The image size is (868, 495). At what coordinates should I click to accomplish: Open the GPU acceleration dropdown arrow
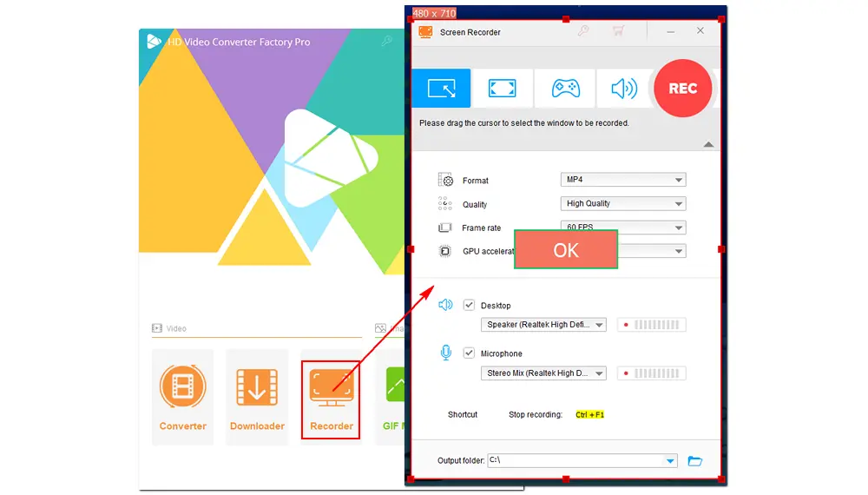click(678, 251)
